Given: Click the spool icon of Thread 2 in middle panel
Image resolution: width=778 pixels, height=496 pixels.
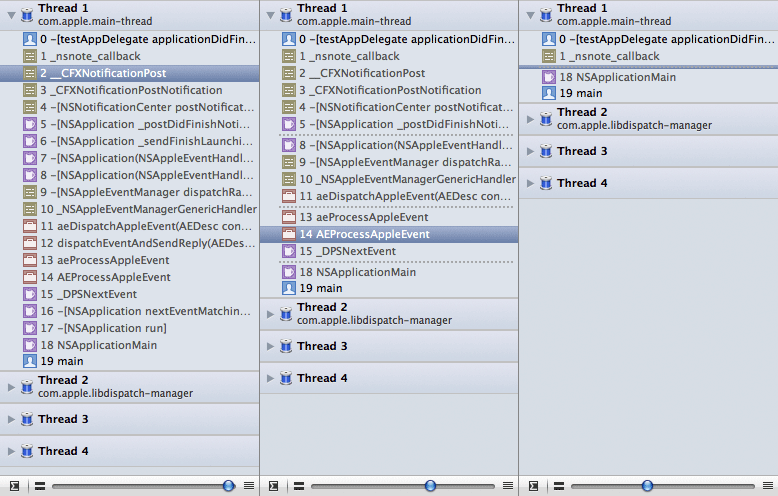Looking at the screenshot, I should (286, 313).
